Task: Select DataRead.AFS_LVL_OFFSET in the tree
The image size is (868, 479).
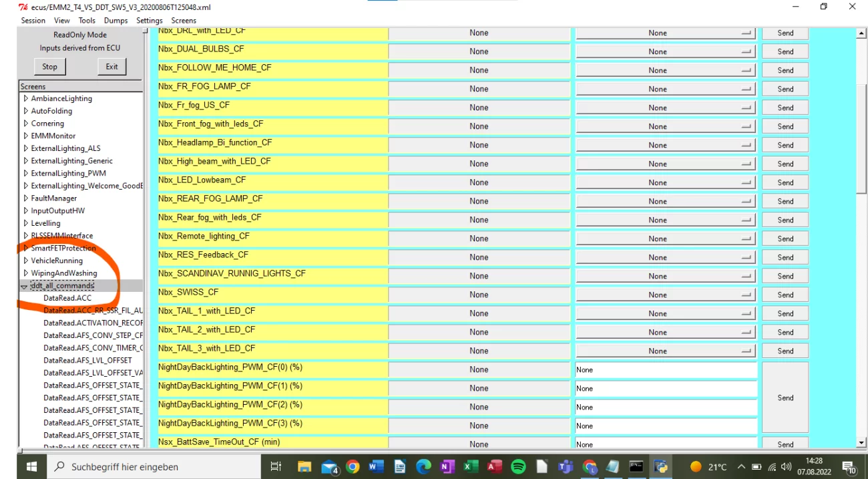Action: tap(87, 360)
